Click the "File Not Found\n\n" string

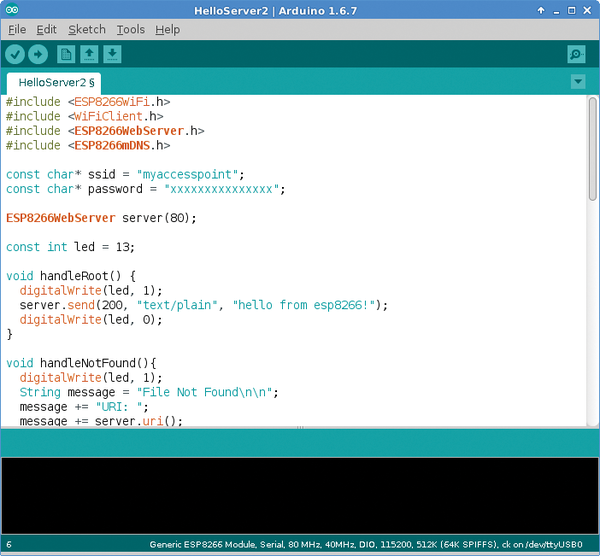click(204, 393)
